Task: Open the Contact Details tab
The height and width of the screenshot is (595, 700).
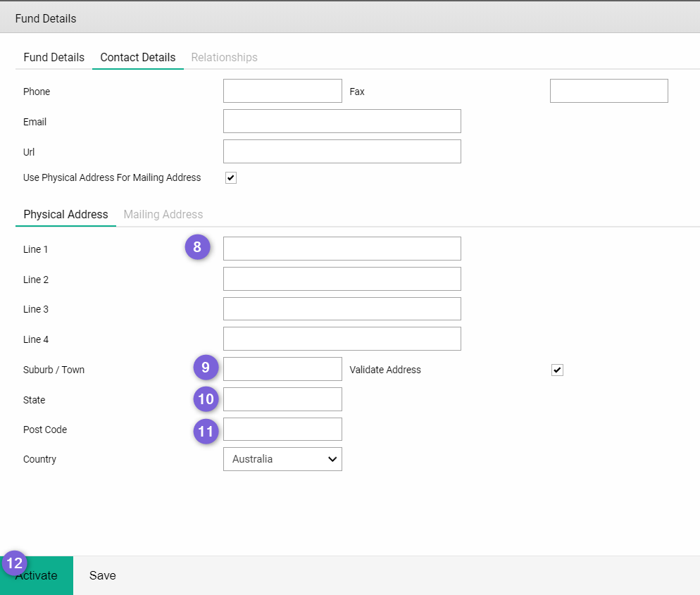Action: (x=137, y=58)
